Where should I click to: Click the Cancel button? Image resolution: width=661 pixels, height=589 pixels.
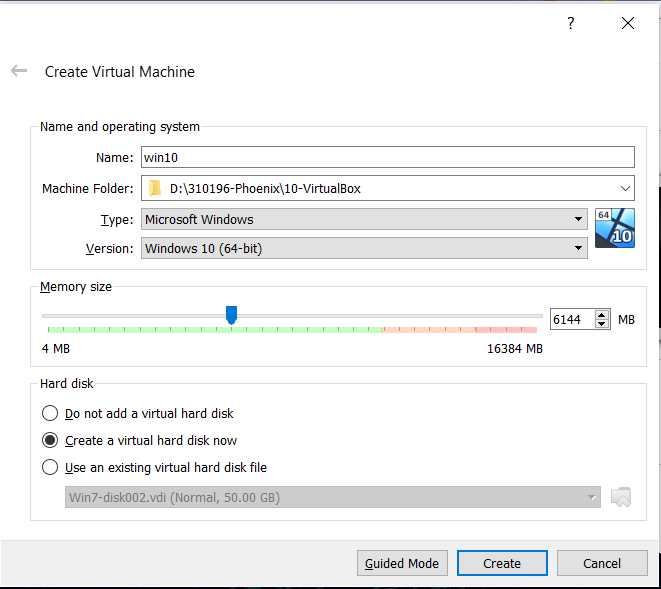click(x=602, y=563)
